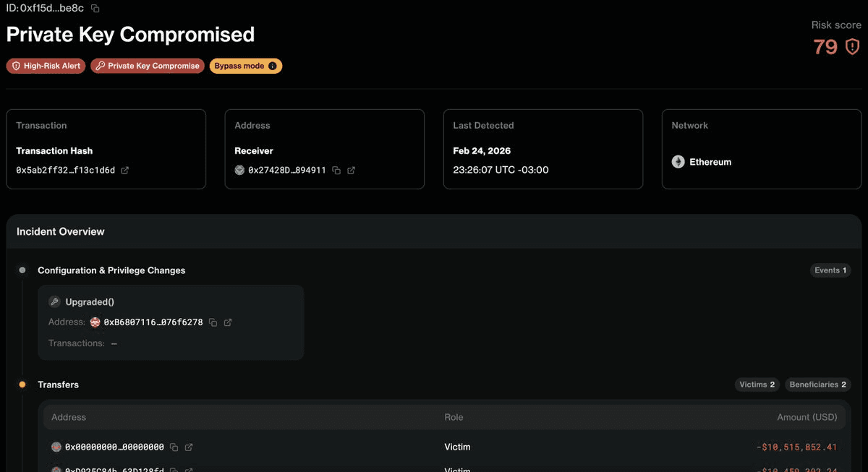
Task: Open the Upgraded() address in explorer
Action: pyautogui.click(x=229, y=322)
